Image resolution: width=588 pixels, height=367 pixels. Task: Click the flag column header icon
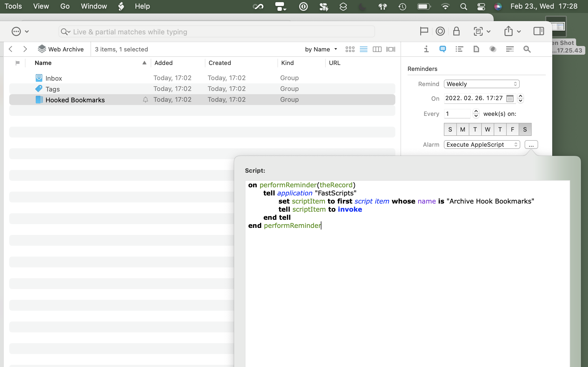(18, 63)
